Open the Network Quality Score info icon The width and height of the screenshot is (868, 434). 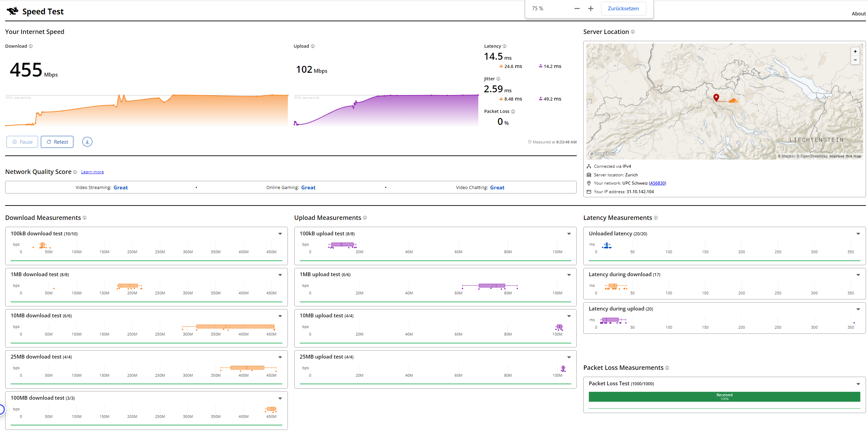pos(75,172)
